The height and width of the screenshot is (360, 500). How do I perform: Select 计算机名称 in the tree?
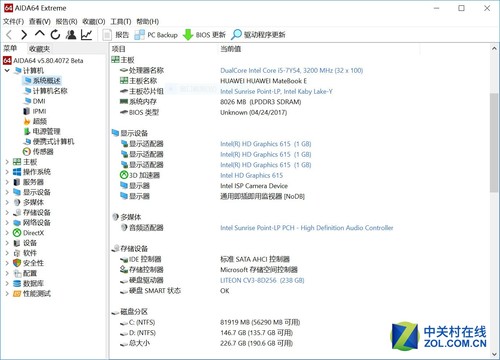click(46, 91)
